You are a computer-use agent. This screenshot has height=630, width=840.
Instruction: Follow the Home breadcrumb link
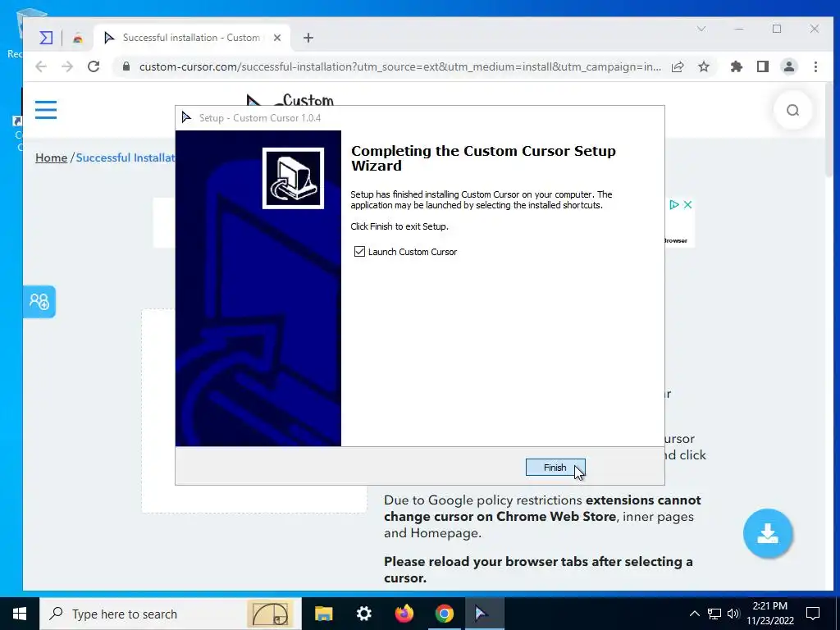pos(52,157)
